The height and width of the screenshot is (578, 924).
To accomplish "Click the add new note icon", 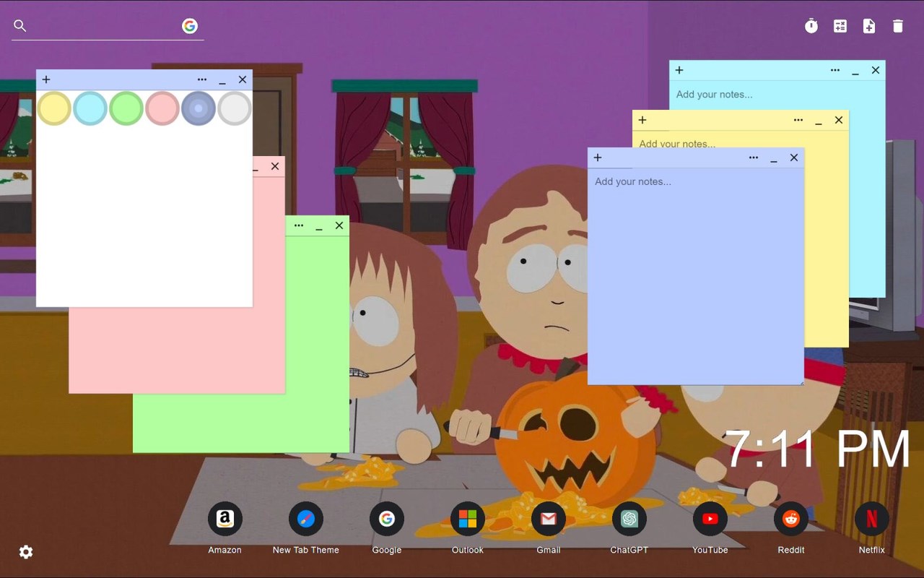I will click(869, 26).
